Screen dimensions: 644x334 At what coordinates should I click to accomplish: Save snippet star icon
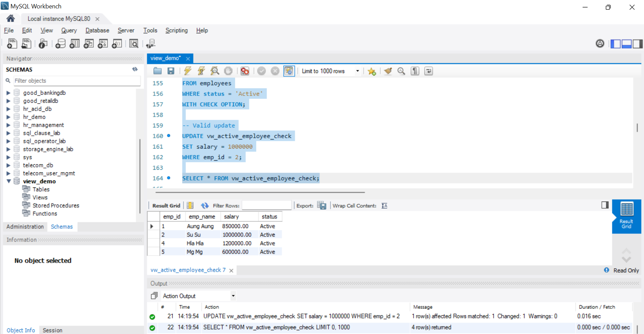pos(371,71)
